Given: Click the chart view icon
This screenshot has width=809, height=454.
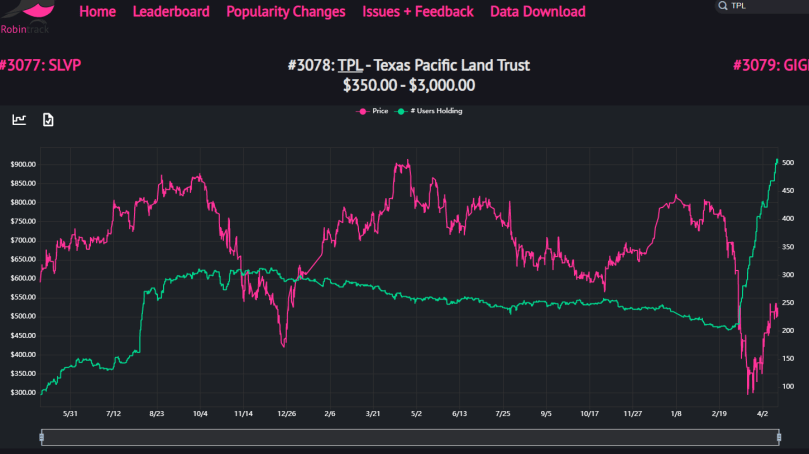Looking at the screenshot, I should pos(19,119).
